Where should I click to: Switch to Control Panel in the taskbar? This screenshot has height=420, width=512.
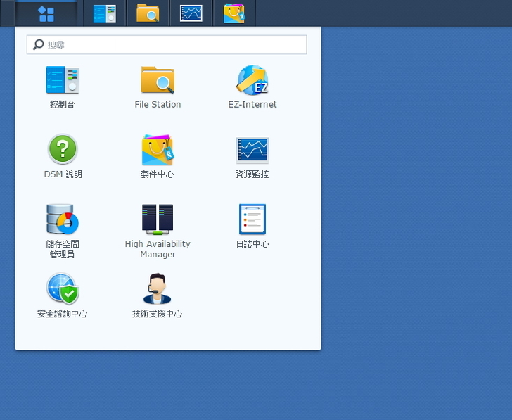pos(105,13)
